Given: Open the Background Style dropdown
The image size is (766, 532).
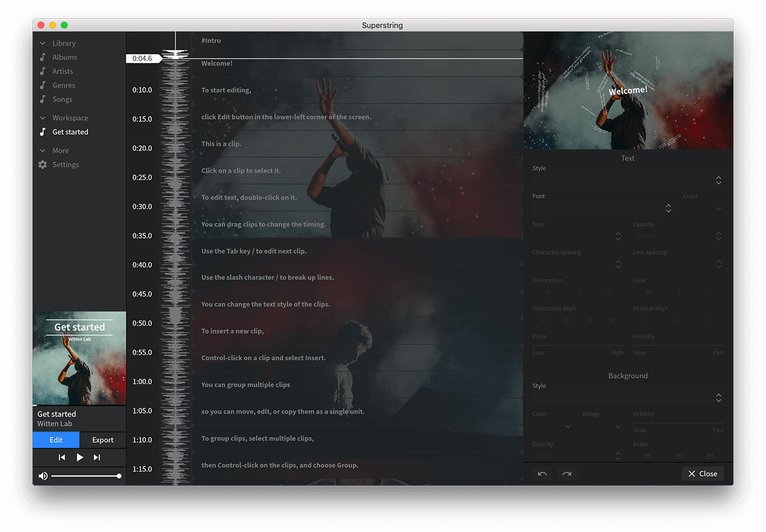Looking at the screenshot, I should click(628, 398).
